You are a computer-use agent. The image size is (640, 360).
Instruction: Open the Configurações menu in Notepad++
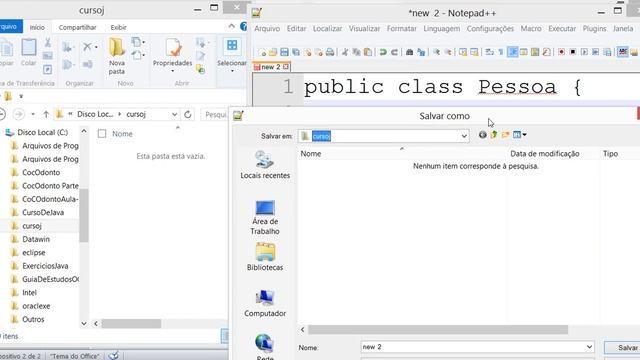(x=490, y=29)
